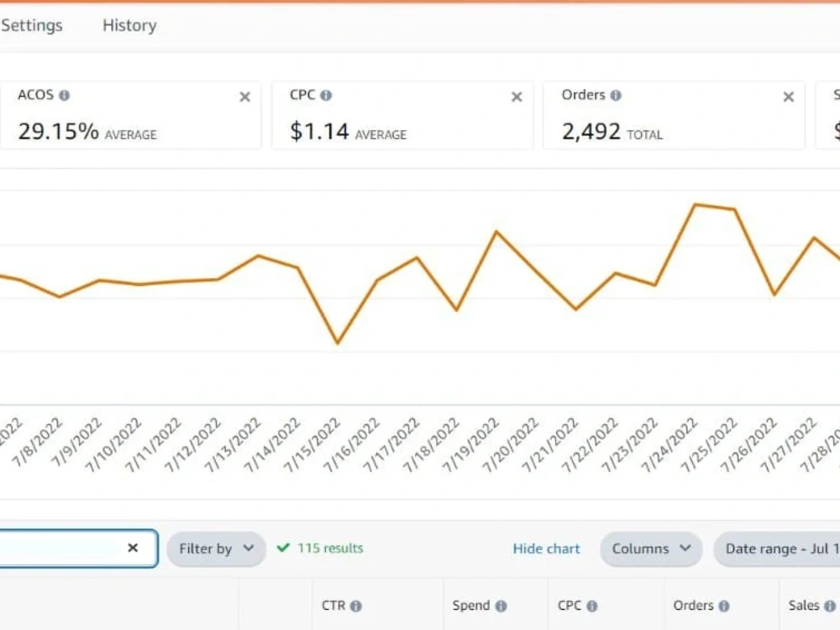Click the ACOS info icon
This screenshot has height=630, width=840.
[x=65, y=96]
